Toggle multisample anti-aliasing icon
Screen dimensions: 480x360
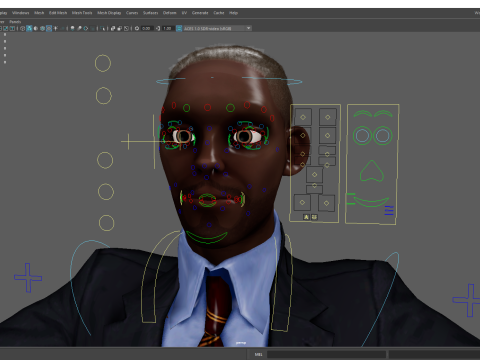[86, 28]
